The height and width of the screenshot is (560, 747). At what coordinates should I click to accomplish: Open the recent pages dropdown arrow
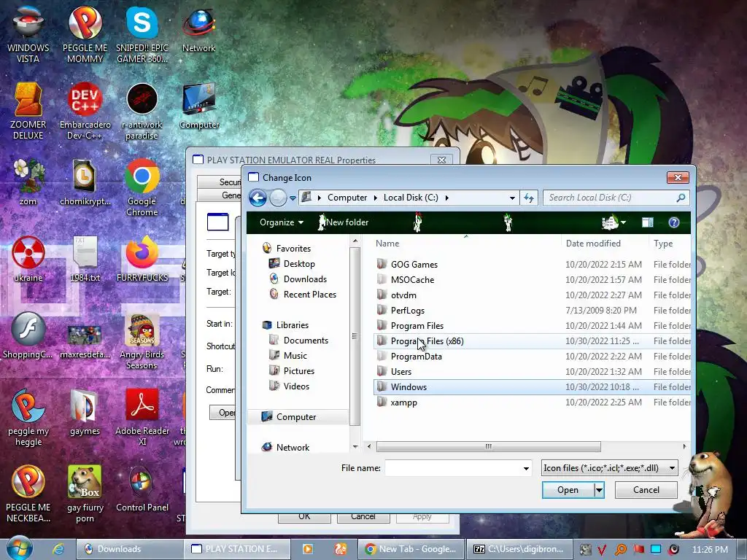tap(293, 198)
